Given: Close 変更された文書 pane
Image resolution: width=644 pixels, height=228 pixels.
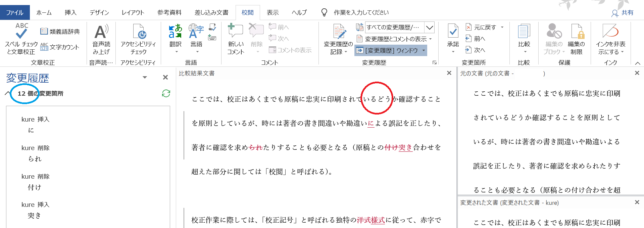Looking at the screenshot, I should point(637,202).
